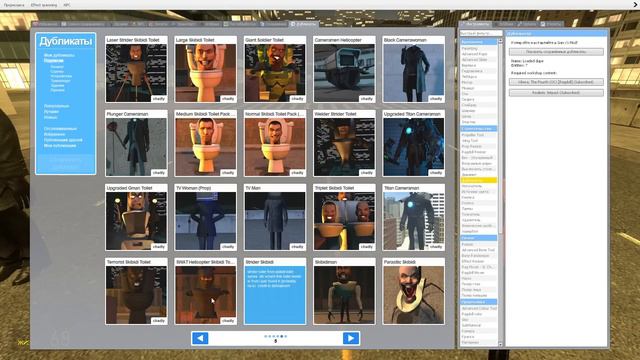Select the Cameraman Helicopter dupe

pos(344,69)
